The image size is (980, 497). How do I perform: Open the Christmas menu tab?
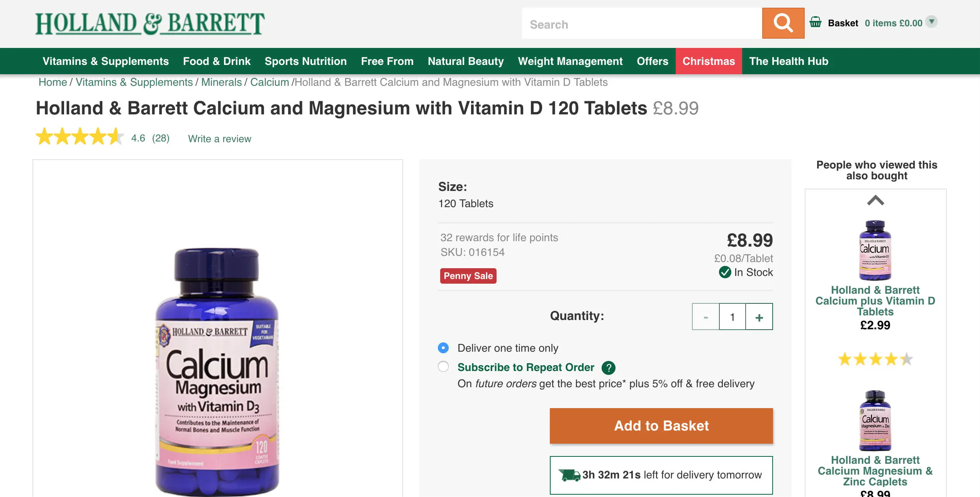tap(709, 61)
